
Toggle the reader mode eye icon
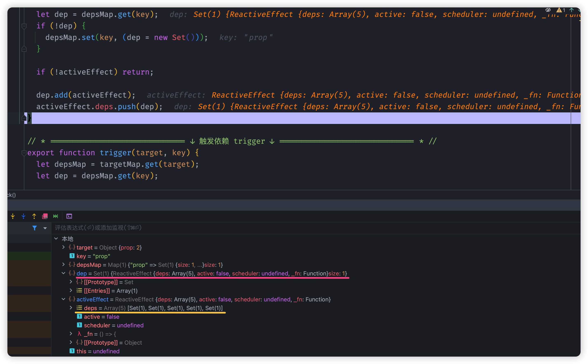coord(548,10)
